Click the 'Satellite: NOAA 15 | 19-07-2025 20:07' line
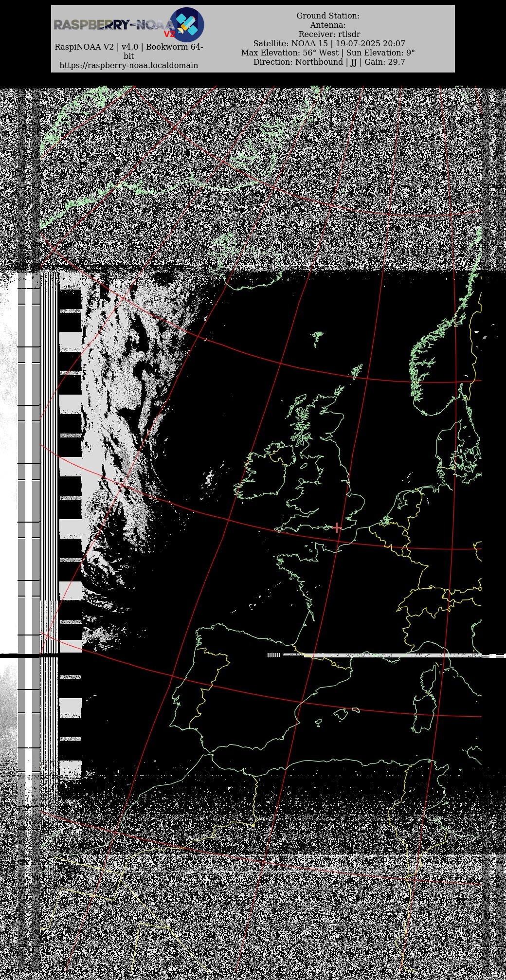 pos(329,43)
